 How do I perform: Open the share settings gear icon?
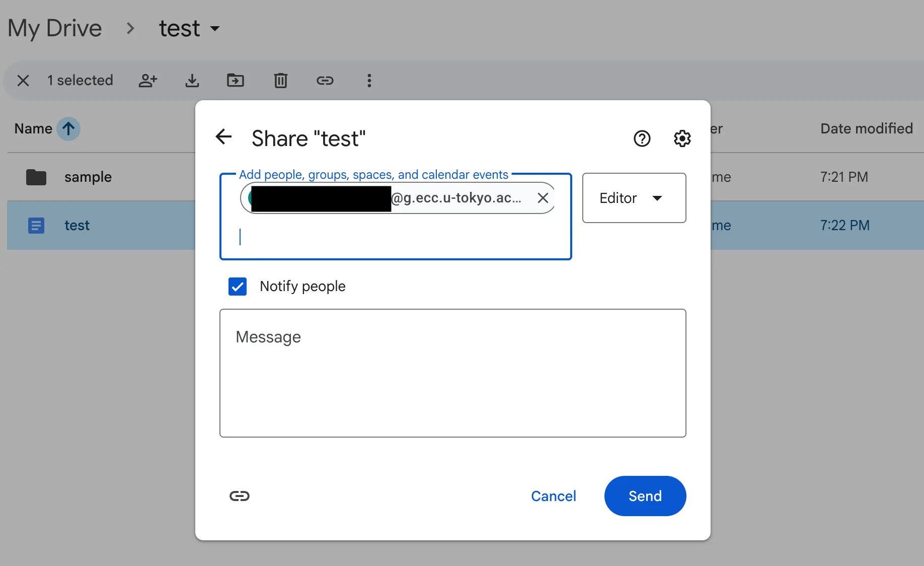point(682,138)
